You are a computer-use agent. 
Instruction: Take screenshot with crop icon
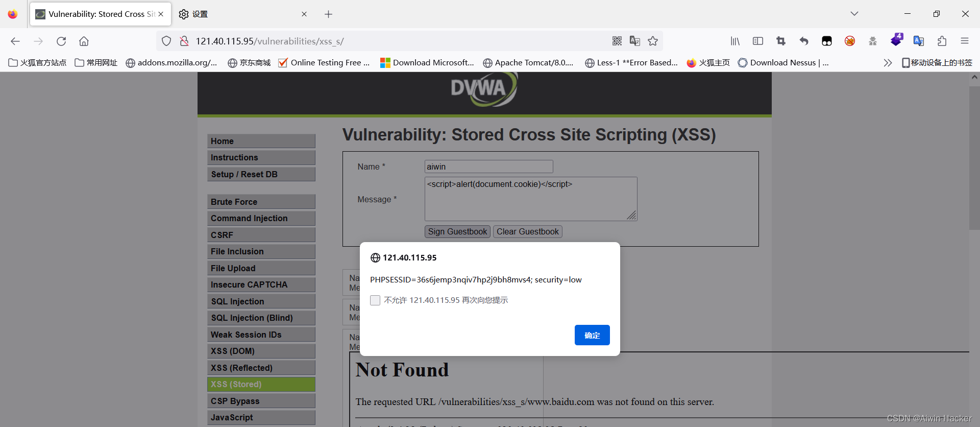point(781,41)
